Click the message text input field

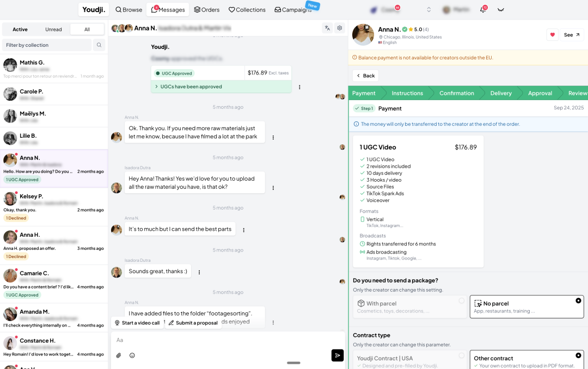[x=218, y=340]
